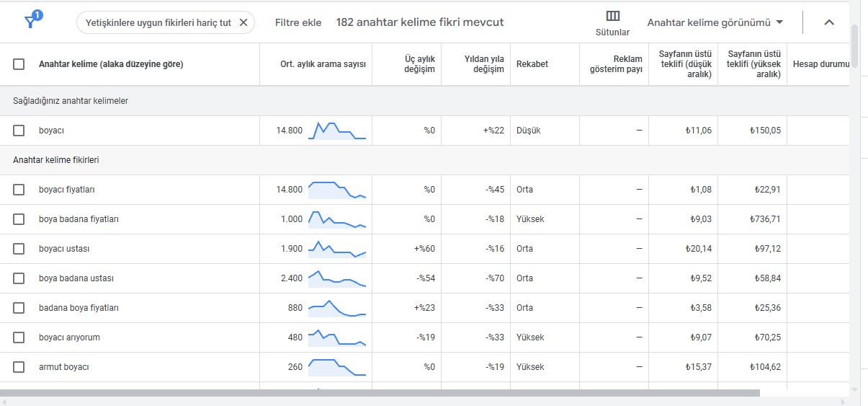Sort by Yıldan yıla değişim column
The width and height of the screenshot is (868, 406).
pos(484,64)
